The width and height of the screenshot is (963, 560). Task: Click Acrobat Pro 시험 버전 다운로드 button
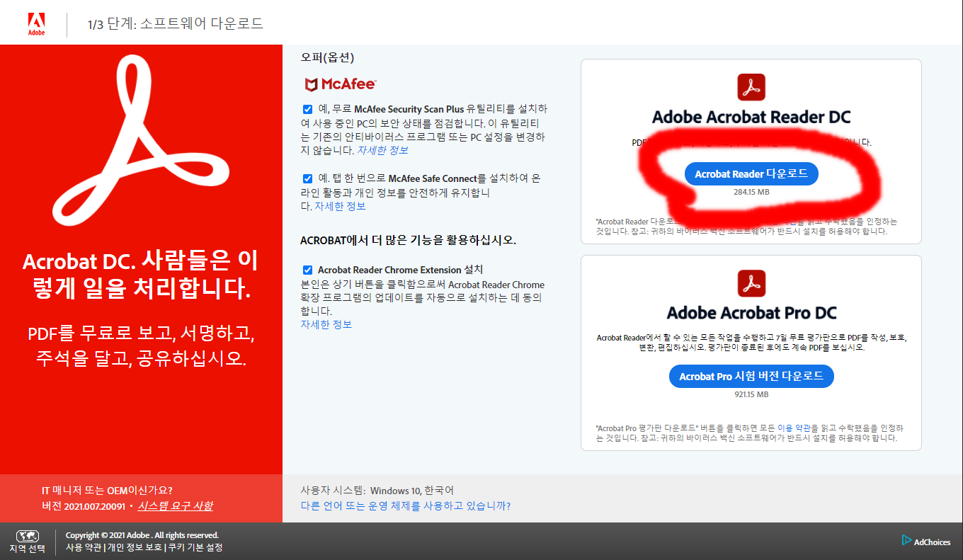[751, 376]
